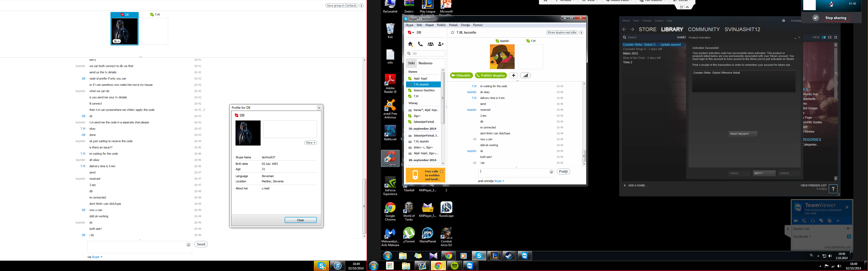Click PRINT RECEIPT in Steam dialog
The image size is (868, 271).
tap(743, 134)
